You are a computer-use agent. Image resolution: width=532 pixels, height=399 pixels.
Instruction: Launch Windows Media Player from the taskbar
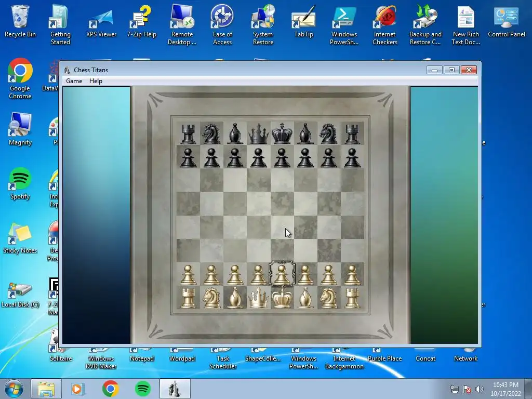click(77, 389)
